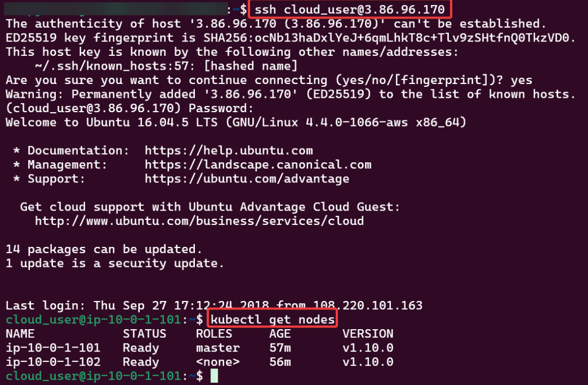The width and height of the screenshot is (588, 385).
Task: Click the STATUS column header
Action: click(x=144, y=334)
